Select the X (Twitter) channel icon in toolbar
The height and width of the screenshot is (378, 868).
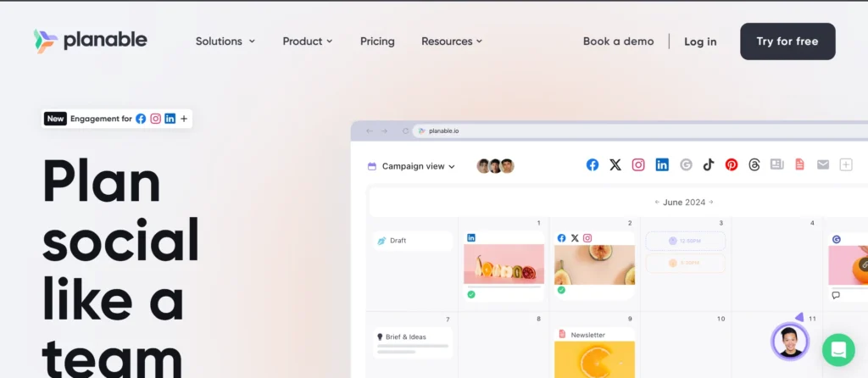pos(615,165)
